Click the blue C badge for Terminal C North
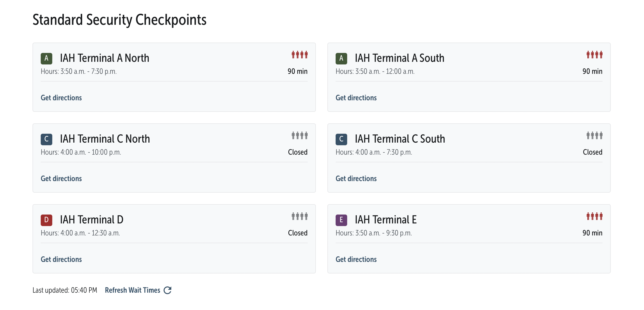644x310 pixels. (46, 139)
